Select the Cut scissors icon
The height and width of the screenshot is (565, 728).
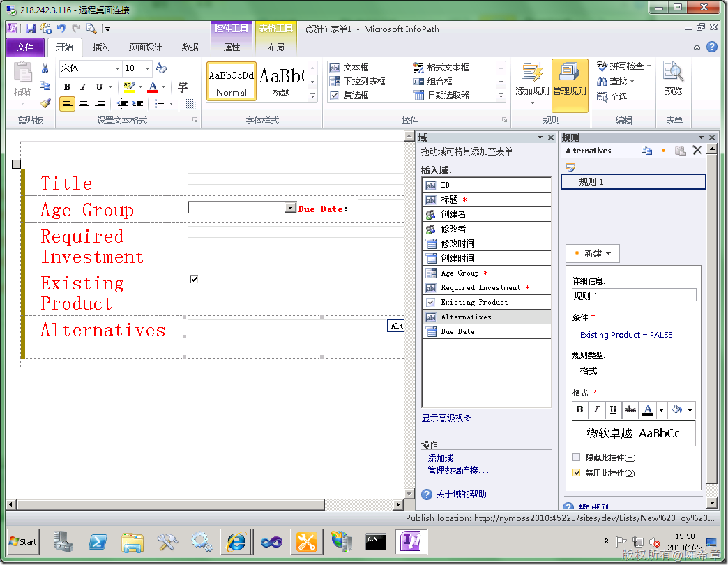[45, 69]
